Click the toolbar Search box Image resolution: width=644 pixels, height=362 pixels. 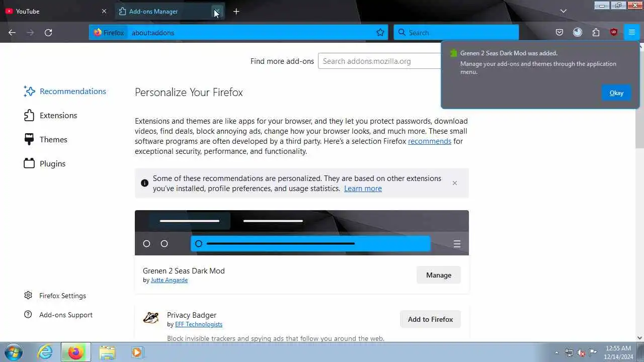[x=456, y=33]
